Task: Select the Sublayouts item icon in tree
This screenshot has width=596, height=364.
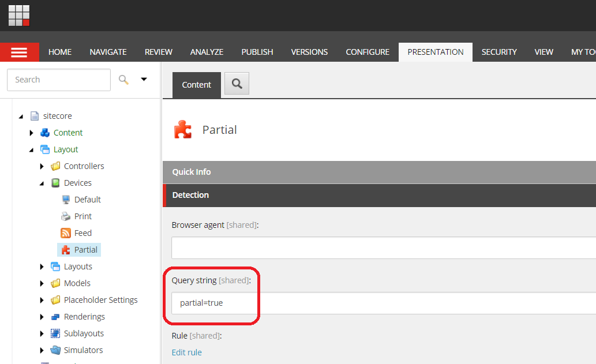Action: (x=55, y=333)
